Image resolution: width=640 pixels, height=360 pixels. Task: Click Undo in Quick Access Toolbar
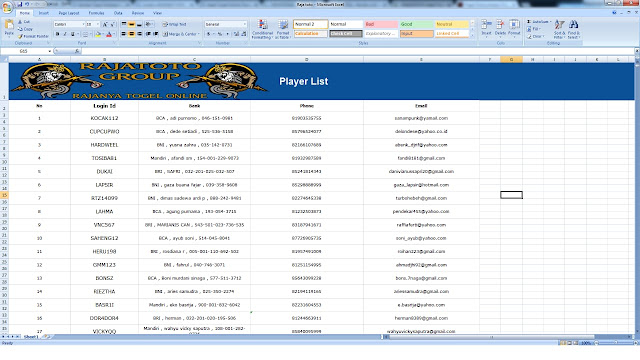coord(27,4)
